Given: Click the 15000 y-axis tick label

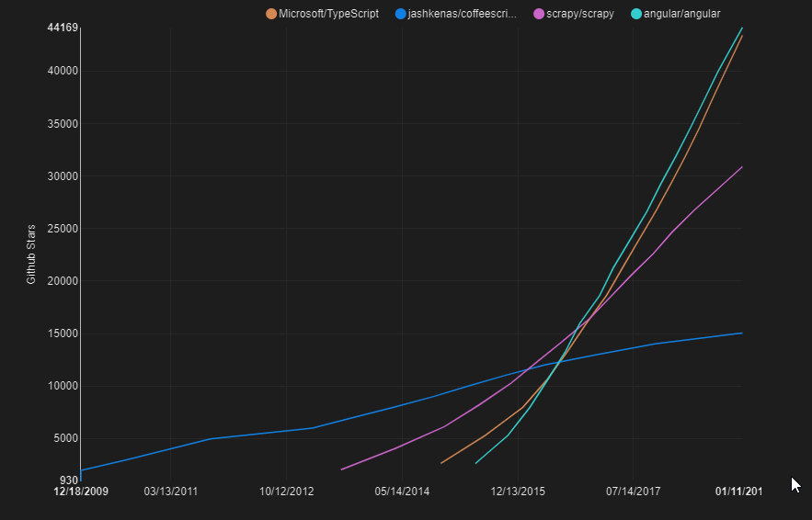Looking at the screenshot, I should pyautogui.click(x=62, y=333).
